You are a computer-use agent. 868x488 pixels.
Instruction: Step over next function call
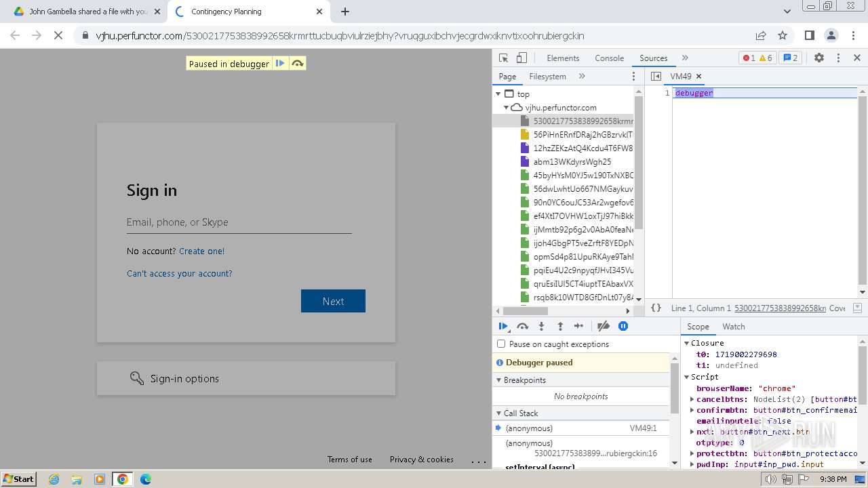(522, 327)
